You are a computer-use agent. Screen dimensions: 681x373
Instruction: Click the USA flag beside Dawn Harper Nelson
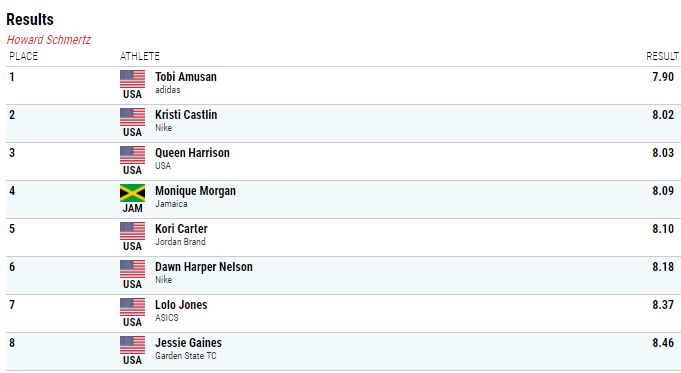point(132,269)
